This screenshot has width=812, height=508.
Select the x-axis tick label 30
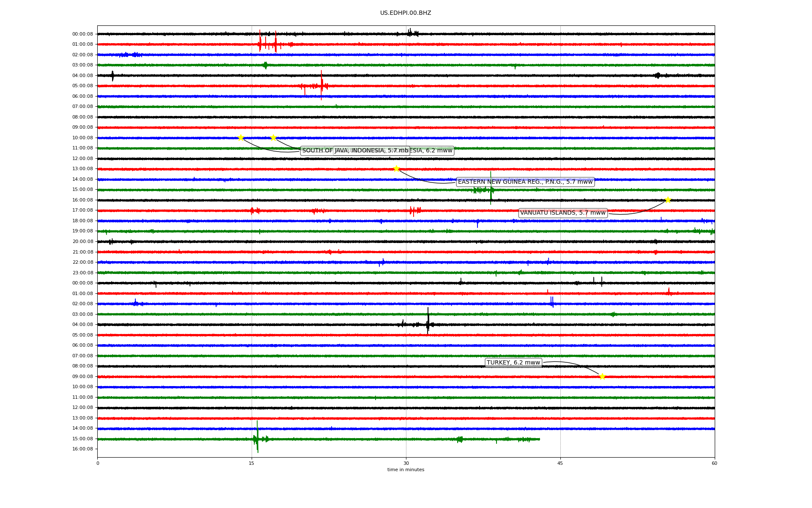[x=406, y=463]
